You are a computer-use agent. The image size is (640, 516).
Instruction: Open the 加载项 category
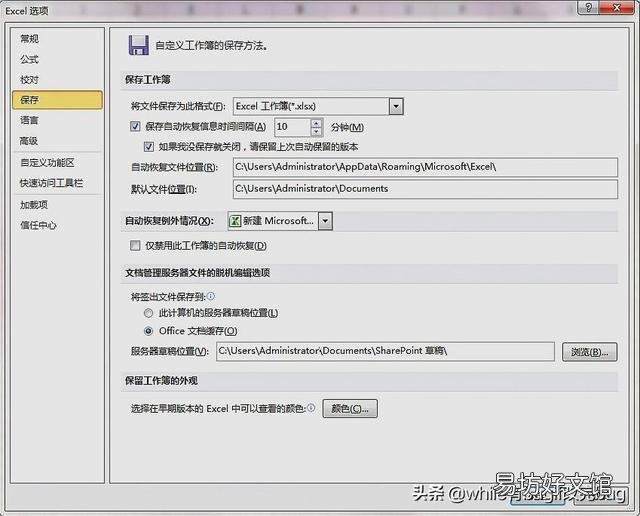(34, 205)
